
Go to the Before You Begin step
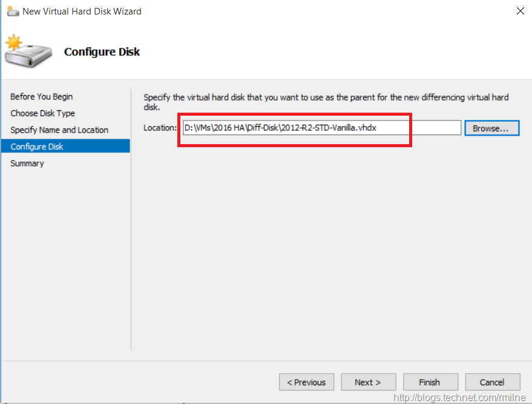(x=42, y=96)
